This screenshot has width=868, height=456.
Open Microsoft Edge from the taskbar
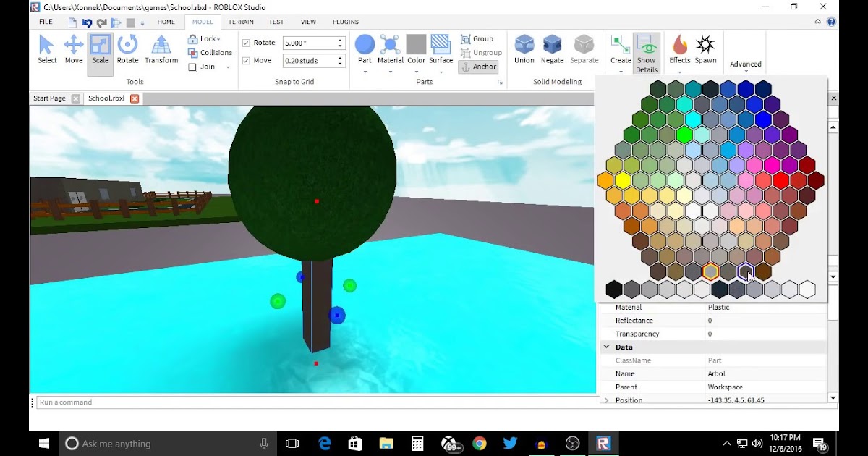(325, 443)
